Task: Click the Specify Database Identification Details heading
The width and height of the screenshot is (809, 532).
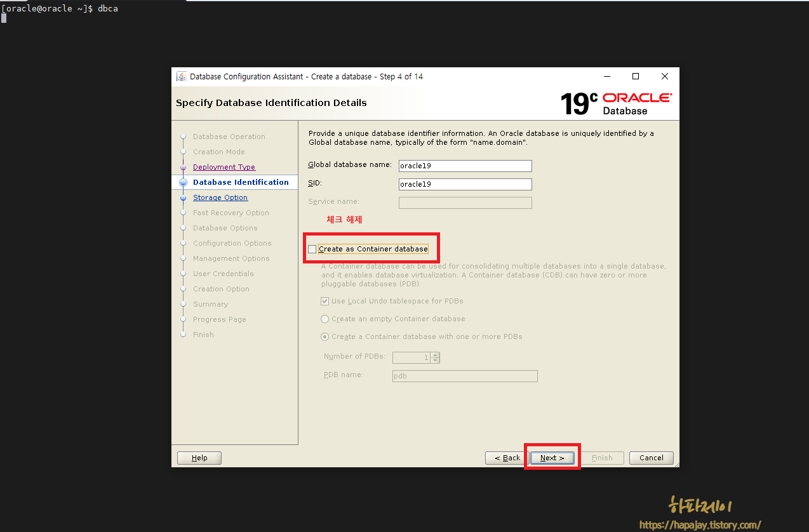Action: coord(271,103)
